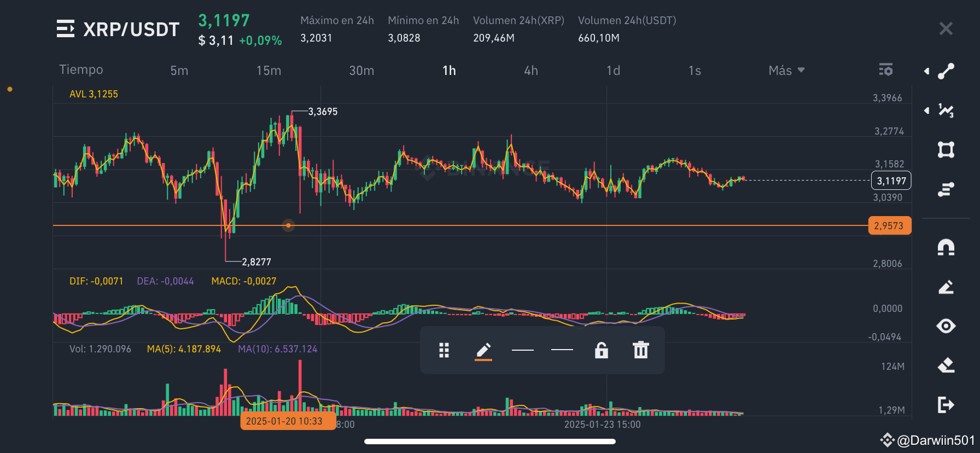Image resolution: width=980 pixels, height=453 pixels.
Task: Select the 1h timeframe
Action: pos(450,71)
